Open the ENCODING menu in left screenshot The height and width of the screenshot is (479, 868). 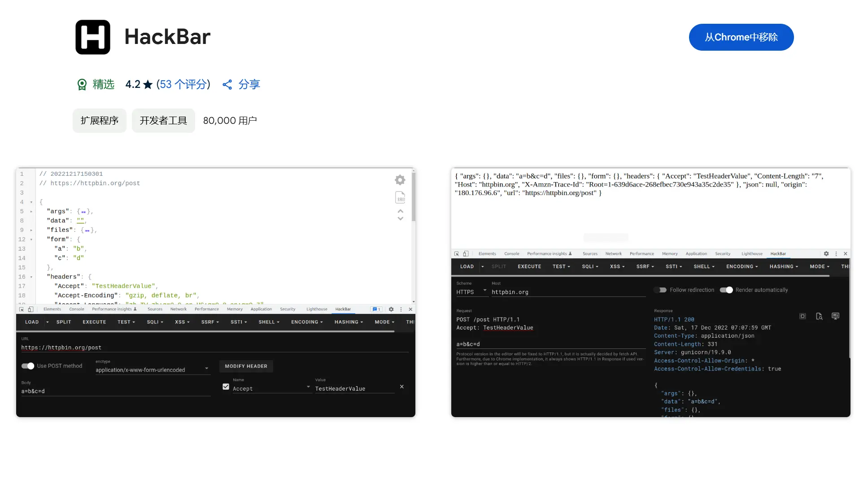click(307, 322)
